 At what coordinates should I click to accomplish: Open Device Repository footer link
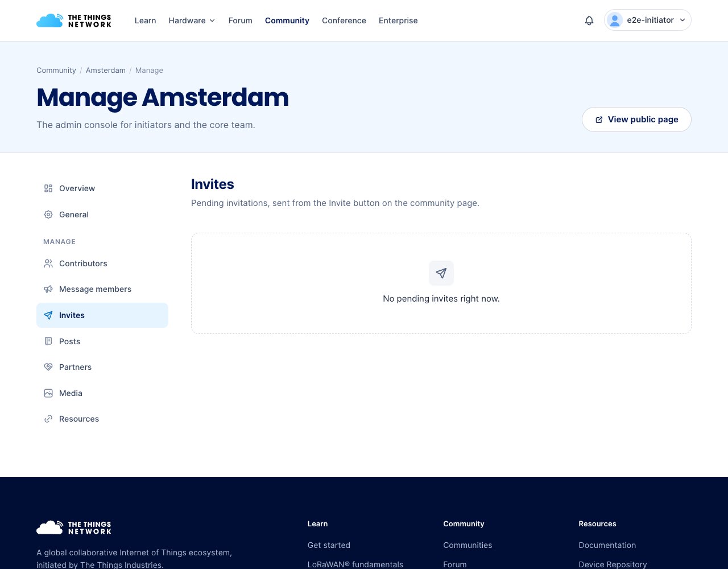613,564
